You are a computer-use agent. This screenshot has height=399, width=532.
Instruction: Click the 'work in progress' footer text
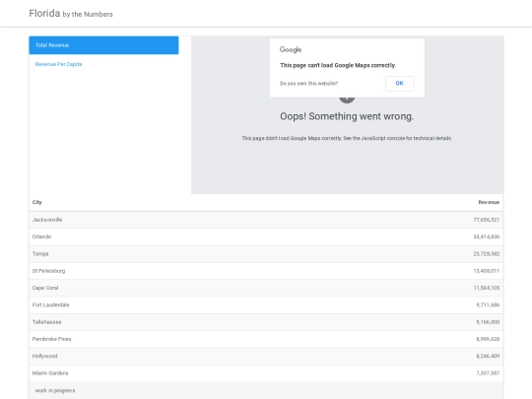point(55,390)
